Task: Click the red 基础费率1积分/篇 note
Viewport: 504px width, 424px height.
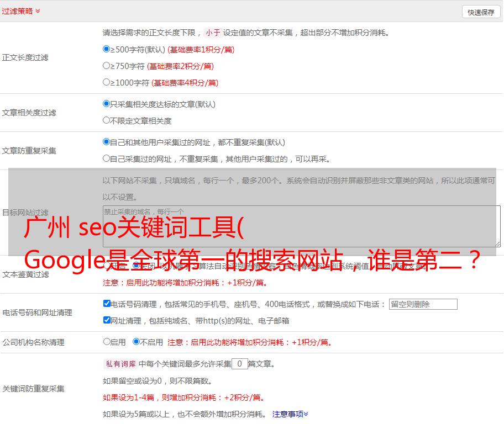Action: 201,50
